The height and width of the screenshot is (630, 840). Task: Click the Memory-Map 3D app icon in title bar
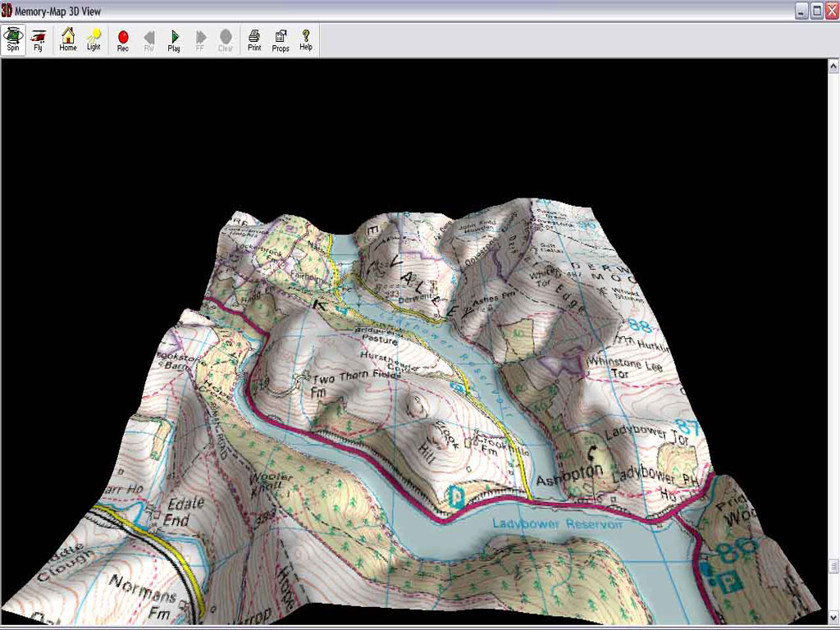(7, 10)
